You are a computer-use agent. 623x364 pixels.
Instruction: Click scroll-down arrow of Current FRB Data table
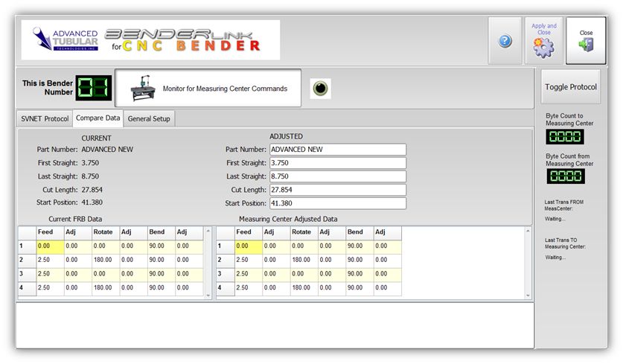click(x=208, y=296)
